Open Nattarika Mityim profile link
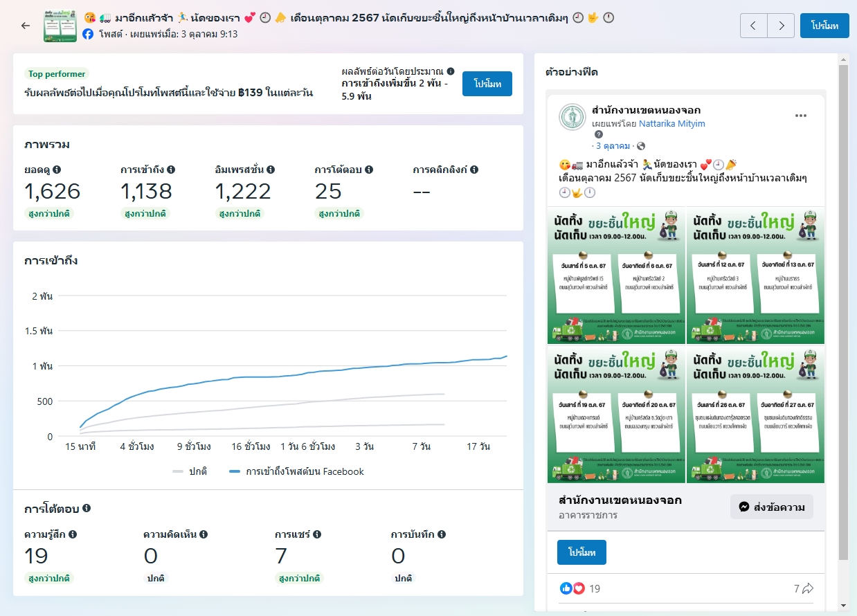 pyautogui.click(x=671, y=123)
